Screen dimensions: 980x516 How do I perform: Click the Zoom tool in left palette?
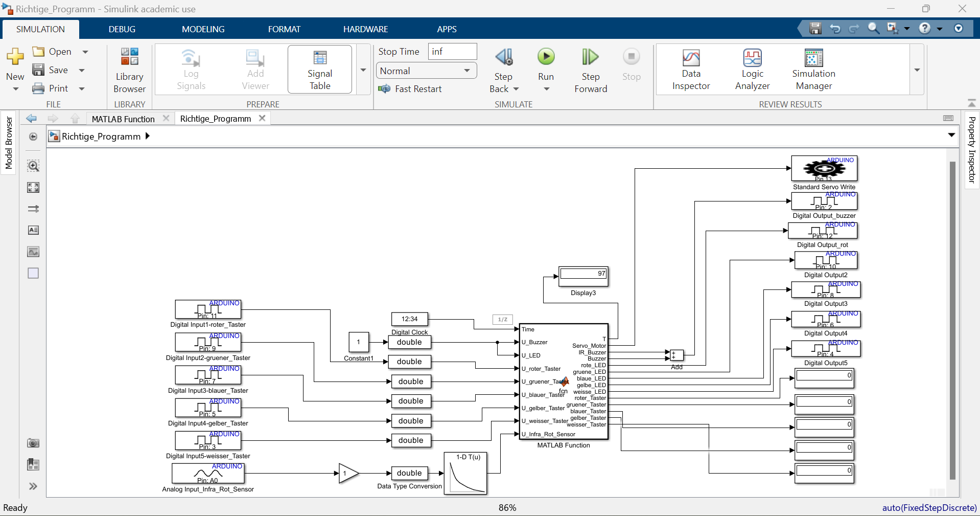click(33, 166)
